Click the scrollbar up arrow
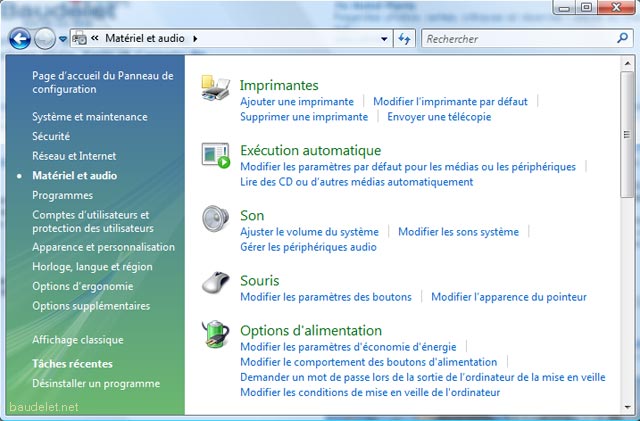This screenshot has width=640, height=421. pyautogui.click(x=627, y=63)
